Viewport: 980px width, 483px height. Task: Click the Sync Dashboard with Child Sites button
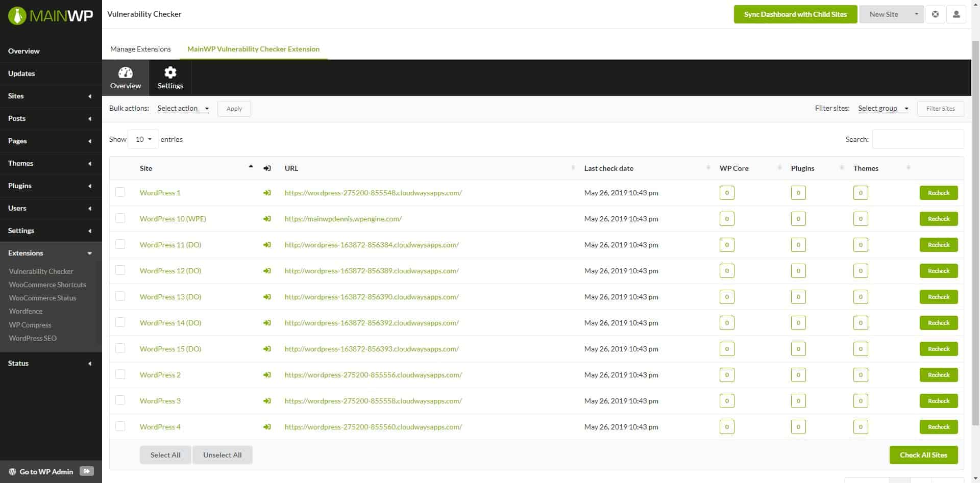[x=795, y=14]
